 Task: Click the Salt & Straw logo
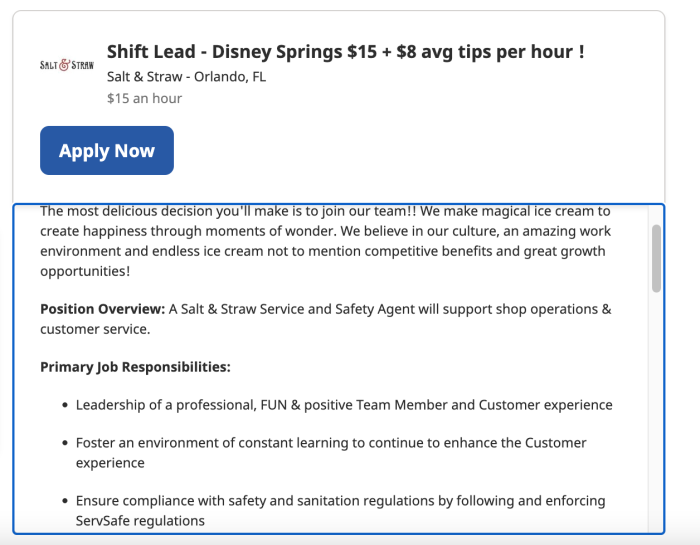[x=67, y=65]
